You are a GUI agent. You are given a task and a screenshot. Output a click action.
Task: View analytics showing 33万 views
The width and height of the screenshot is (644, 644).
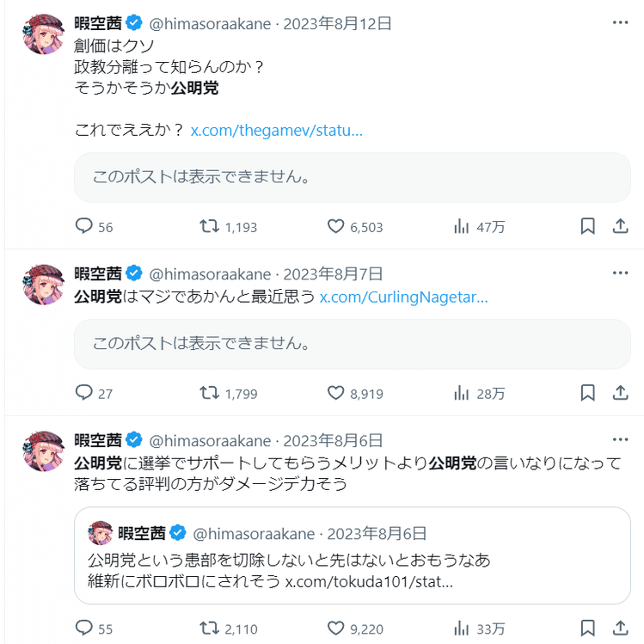pos(462,629)
